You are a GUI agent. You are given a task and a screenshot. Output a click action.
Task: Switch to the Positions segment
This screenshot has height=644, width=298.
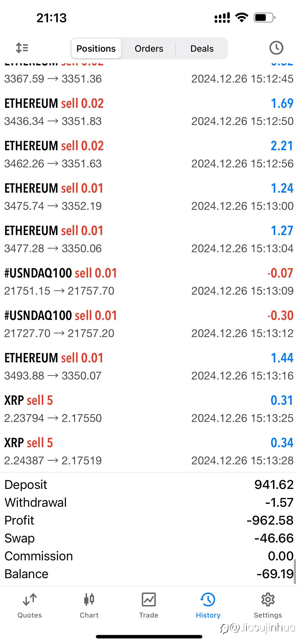(x=96, y=48)
